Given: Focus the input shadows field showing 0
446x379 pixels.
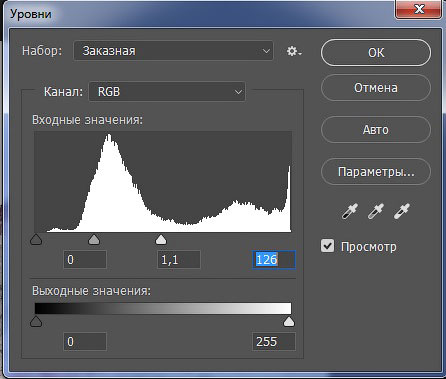Looking at the screenshot, I should coord(85,260).
